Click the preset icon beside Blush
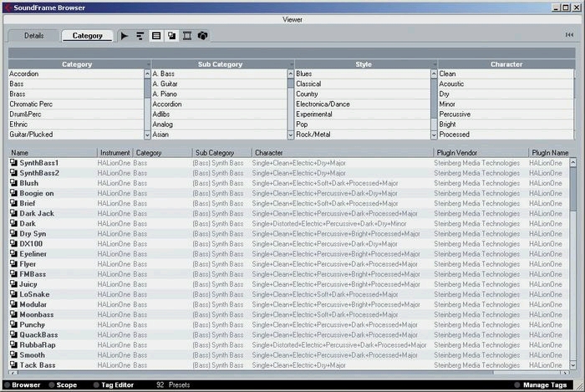 pos(14,183)
